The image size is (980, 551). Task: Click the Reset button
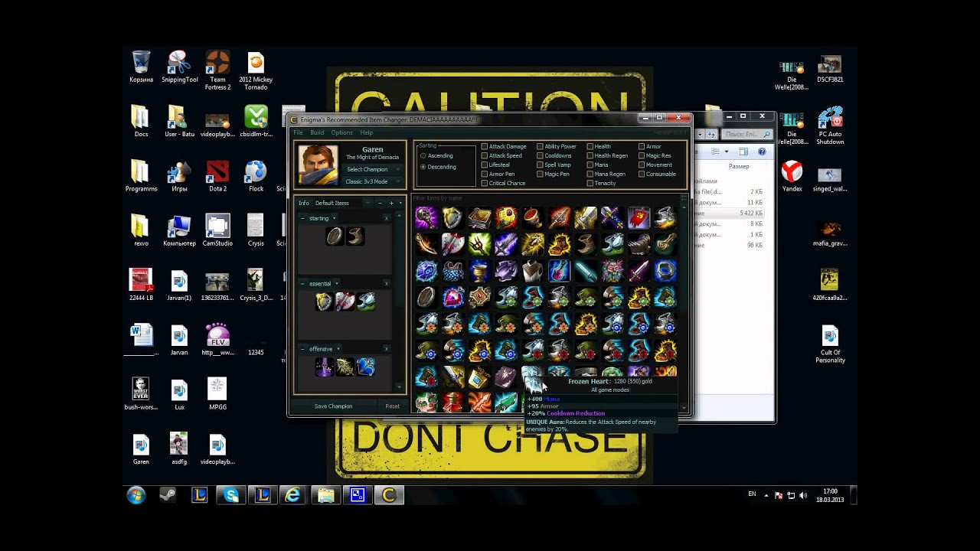click(x=392, y=406)
